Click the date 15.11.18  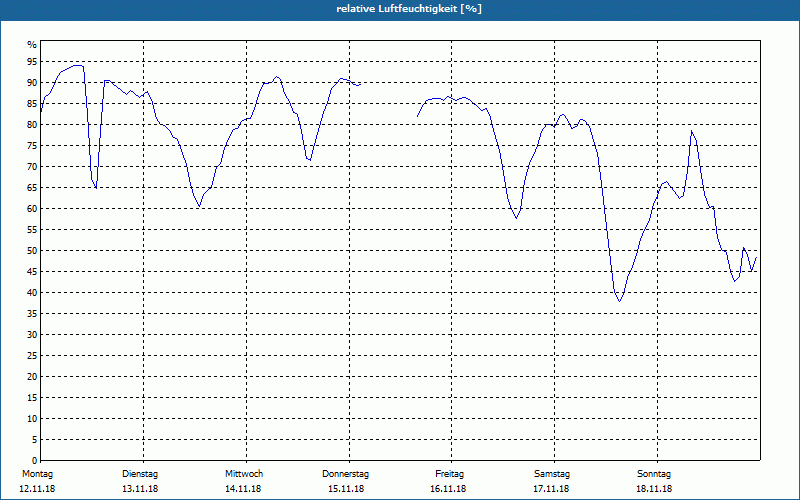346,489
